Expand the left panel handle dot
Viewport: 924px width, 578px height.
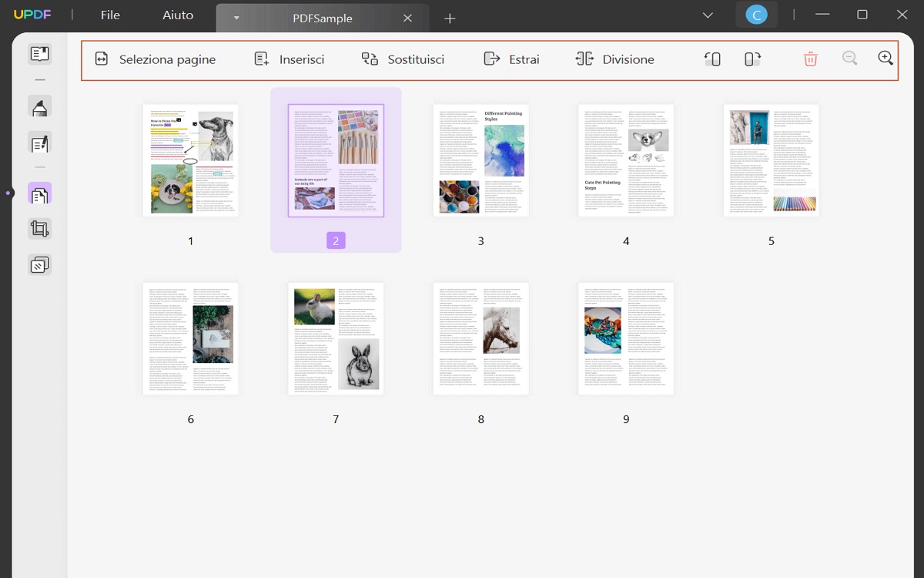coord(8,193)
